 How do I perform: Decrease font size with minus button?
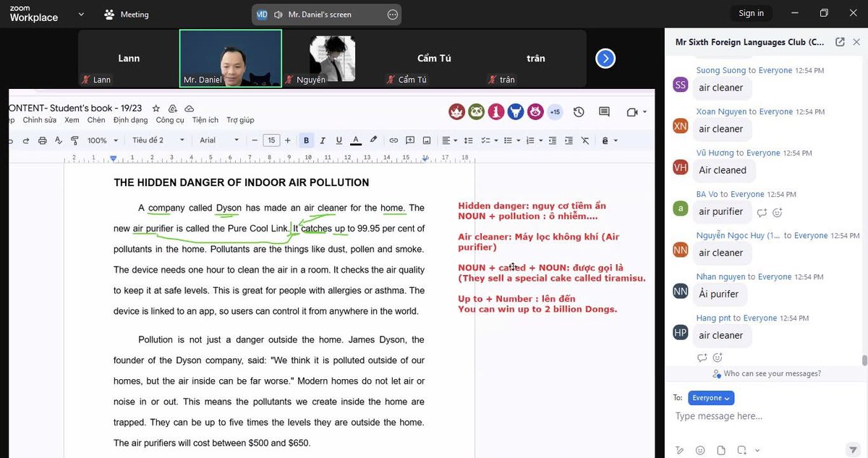[x=255, y=140]
